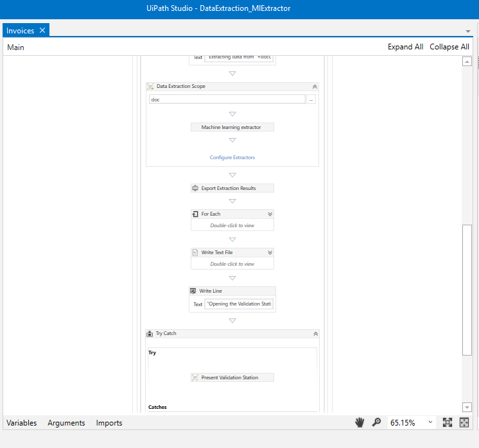Select the Machine learning extractor activity

click(232, 127)
